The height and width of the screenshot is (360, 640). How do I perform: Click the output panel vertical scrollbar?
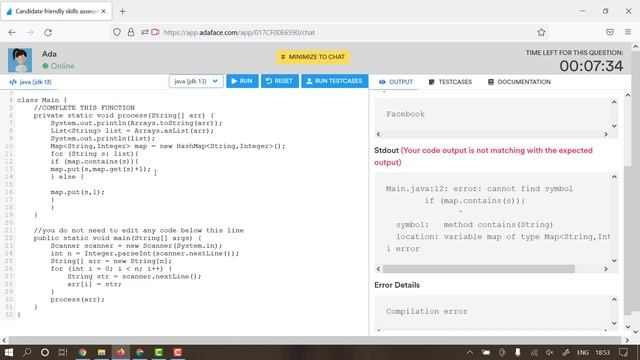pyautogui.click(x=627, y=241)
